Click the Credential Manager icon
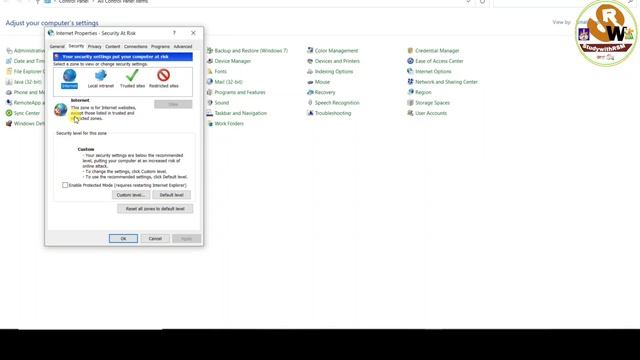This screenshot has width=640, height=360. (x=410, y=51)
